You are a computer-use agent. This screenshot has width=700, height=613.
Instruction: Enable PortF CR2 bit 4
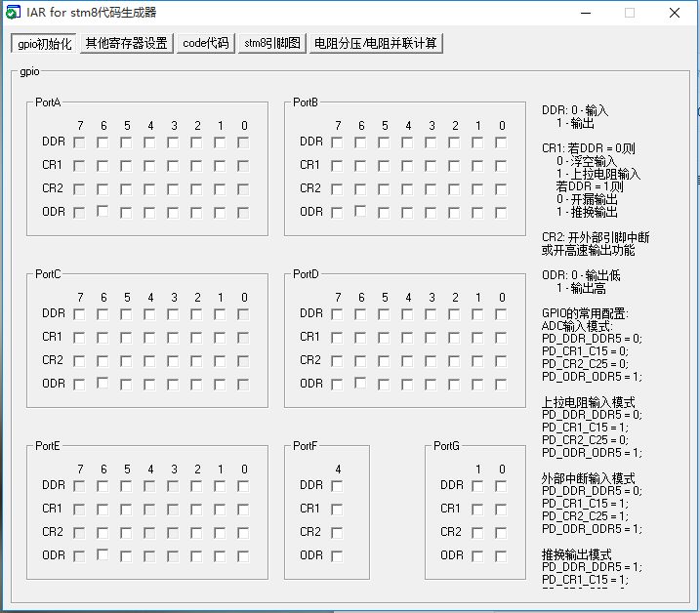pos(337,533)
